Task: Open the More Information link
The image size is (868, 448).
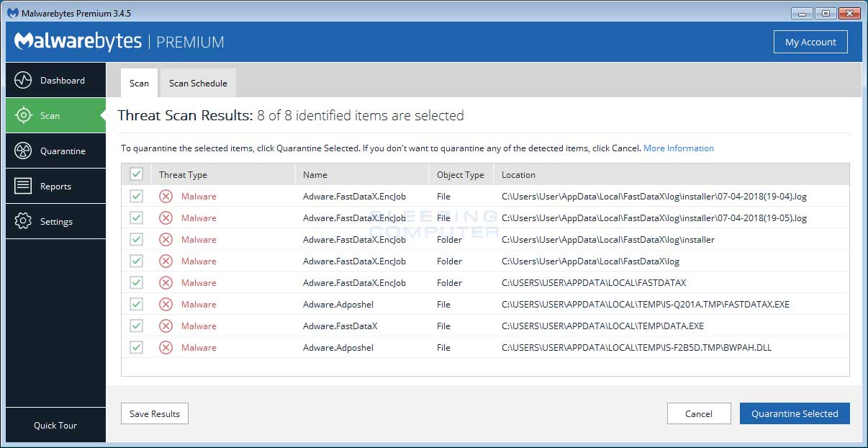Action: 678,148
